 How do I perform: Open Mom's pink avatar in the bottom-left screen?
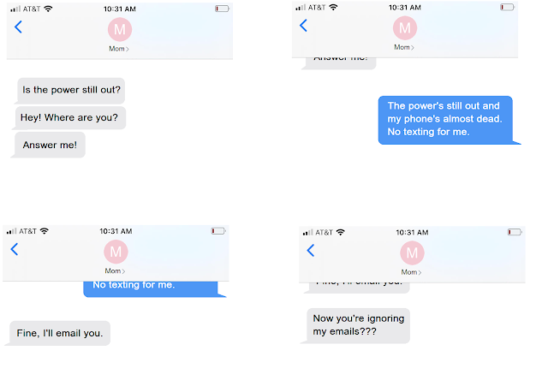pos(116,252)
